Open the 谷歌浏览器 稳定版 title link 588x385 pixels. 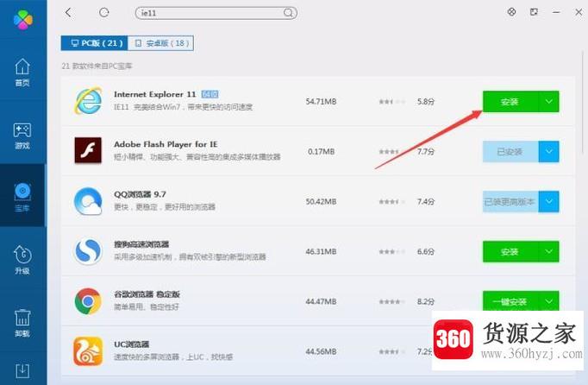(147, 294)
